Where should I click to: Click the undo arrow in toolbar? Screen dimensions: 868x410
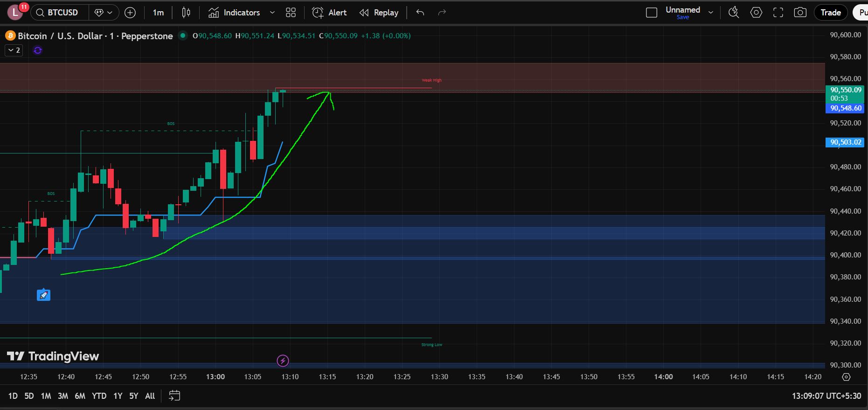pyautogui.click(x=420, y=13)
